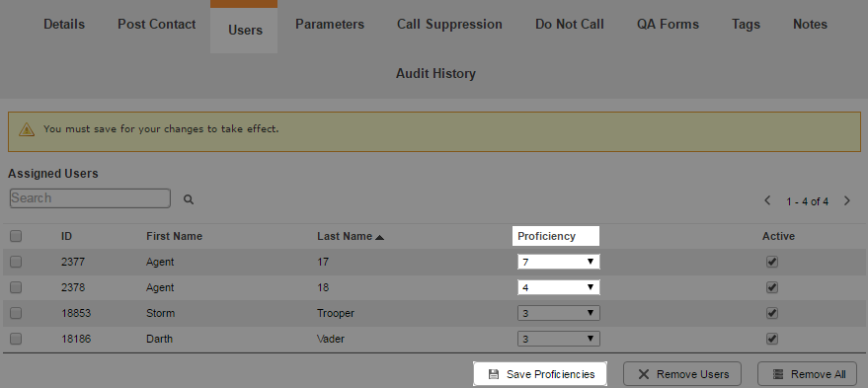
Task: Click first name Darth
Action: click(x=160, y=339)
